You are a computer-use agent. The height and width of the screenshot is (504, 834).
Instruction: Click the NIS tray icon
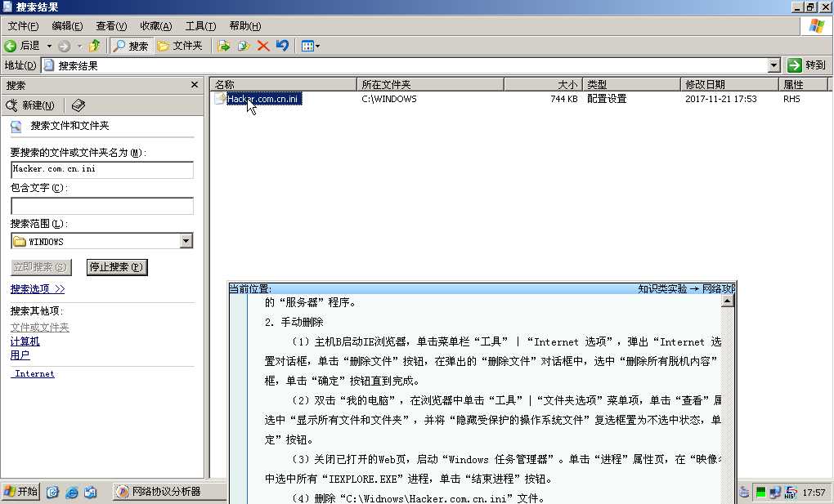coord(791,493)
